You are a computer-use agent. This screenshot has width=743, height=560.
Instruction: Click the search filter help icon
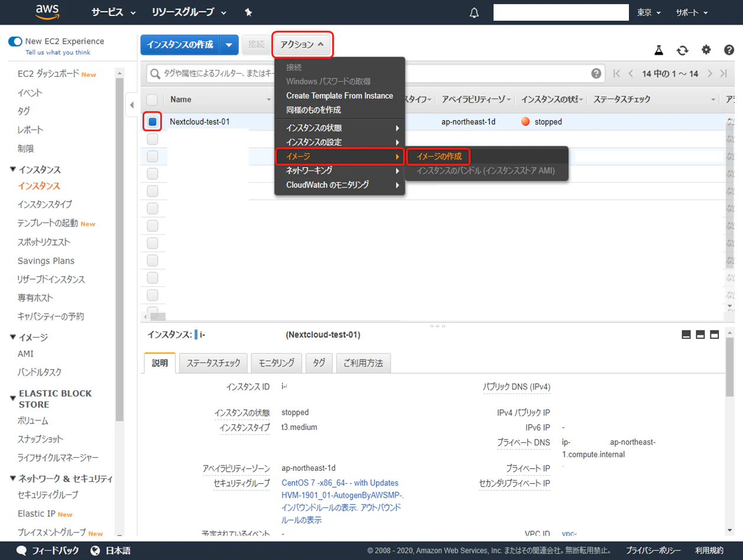coord(596,73)
